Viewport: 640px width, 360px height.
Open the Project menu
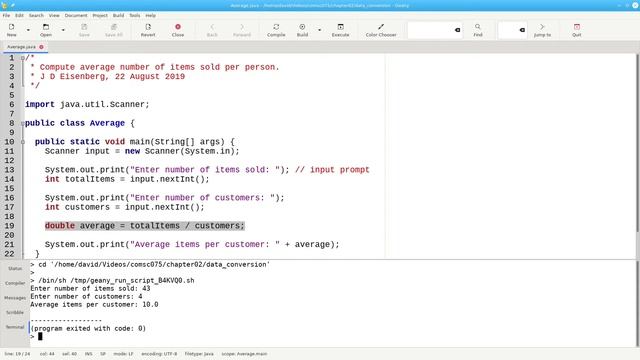(x=100, y=16)
